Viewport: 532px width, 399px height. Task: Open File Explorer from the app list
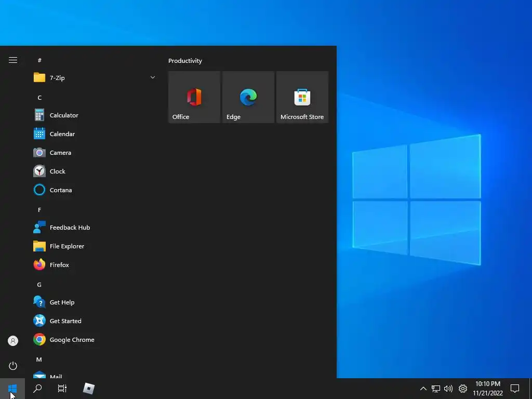(95, 246)
